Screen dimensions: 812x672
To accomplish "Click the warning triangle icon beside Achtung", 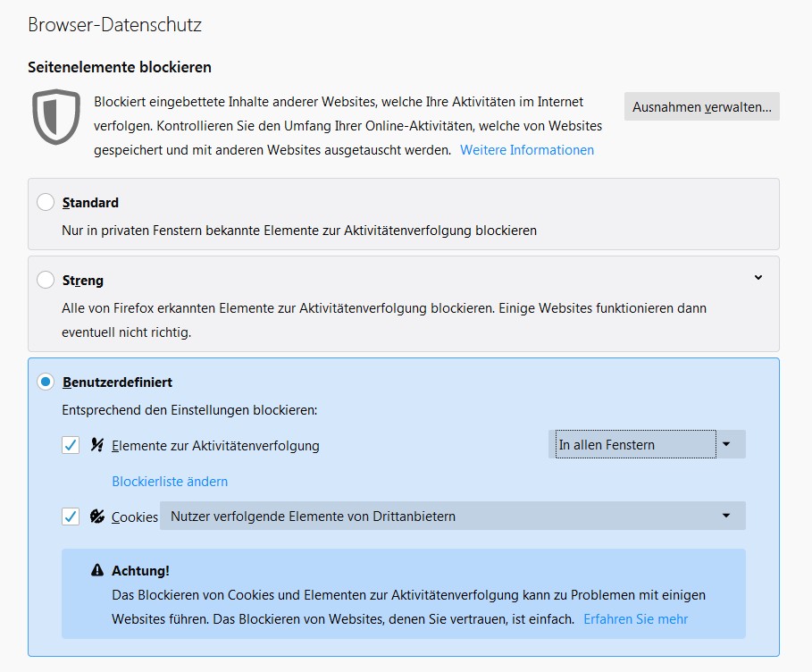I will (x=97, y=570).
